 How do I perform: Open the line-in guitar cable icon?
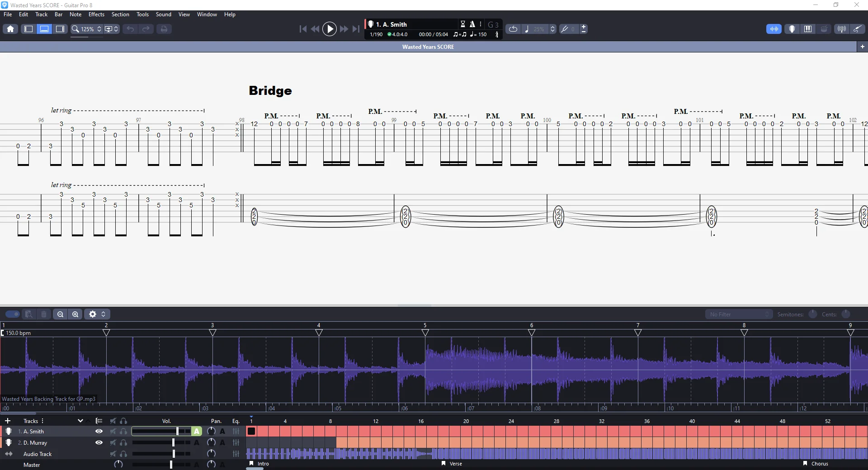click(857, 29)
